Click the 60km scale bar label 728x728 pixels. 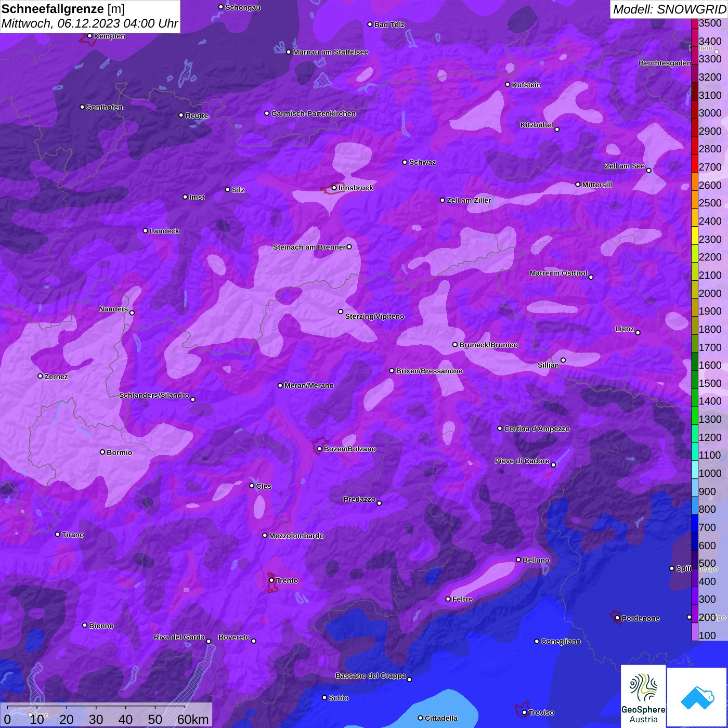click(x=193, y=719)
